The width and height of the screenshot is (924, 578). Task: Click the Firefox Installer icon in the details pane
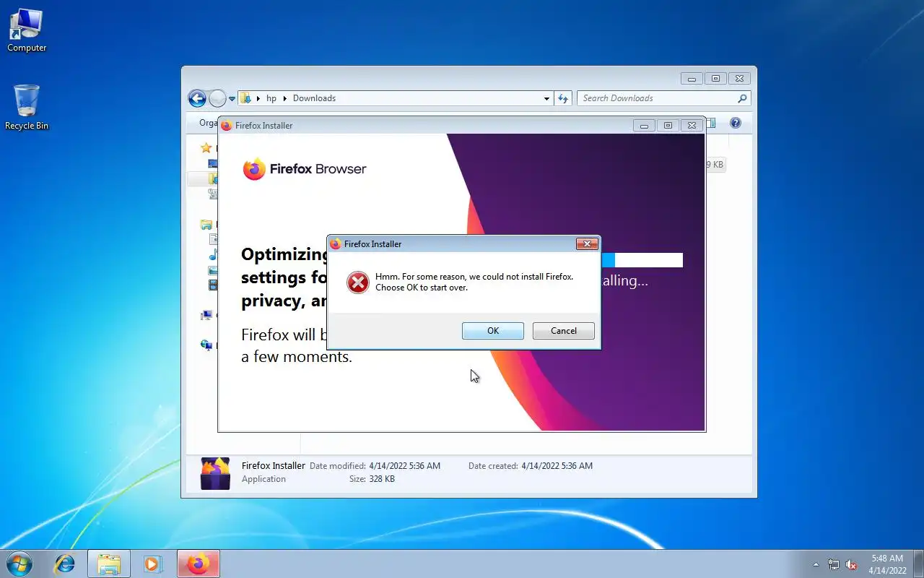pyautogui.click(x=215, y=473)
